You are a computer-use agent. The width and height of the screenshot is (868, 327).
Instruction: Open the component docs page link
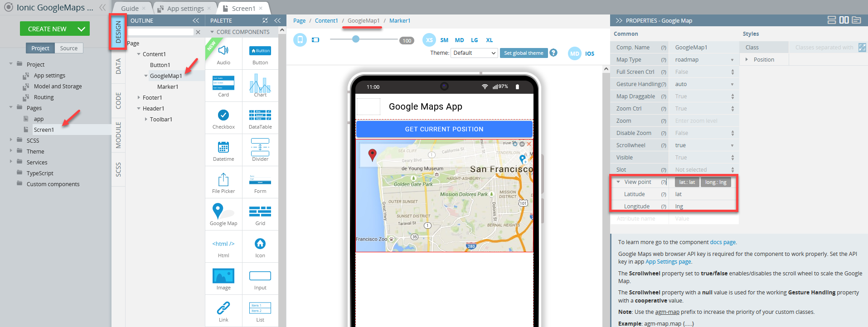coord(723,242)
